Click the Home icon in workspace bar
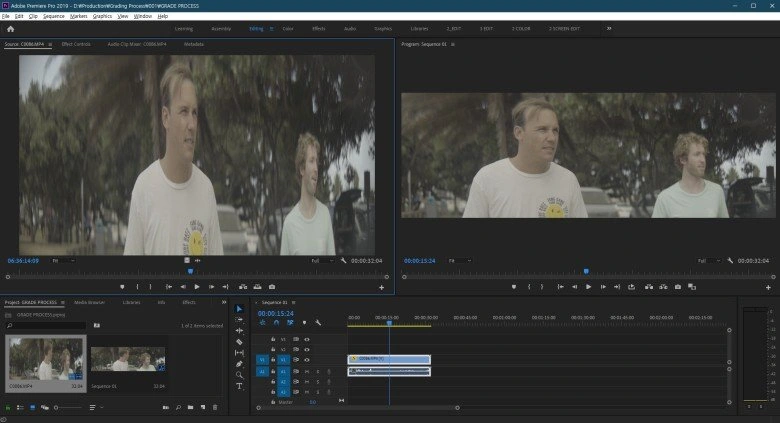This screenshot has height=423, width=780. (x=10, y=29)
